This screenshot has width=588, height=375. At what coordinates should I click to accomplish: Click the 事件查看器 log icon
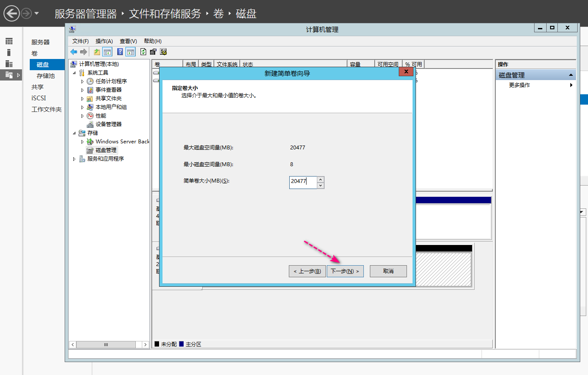pyautogui.click(x=90, y=90)
